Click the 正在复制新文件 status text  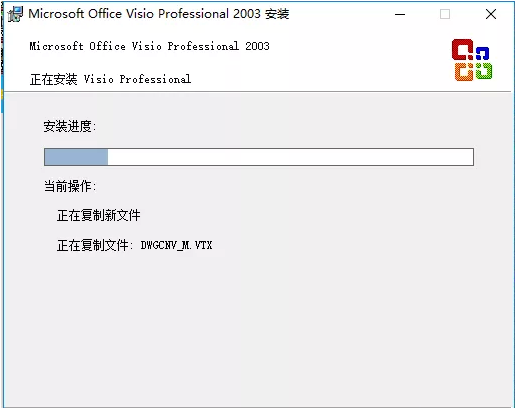[x=99, y=215]
